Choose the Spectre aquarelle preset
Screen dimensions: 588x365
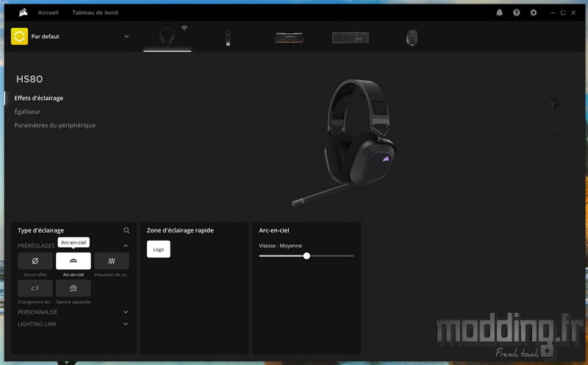coord(73,288)
